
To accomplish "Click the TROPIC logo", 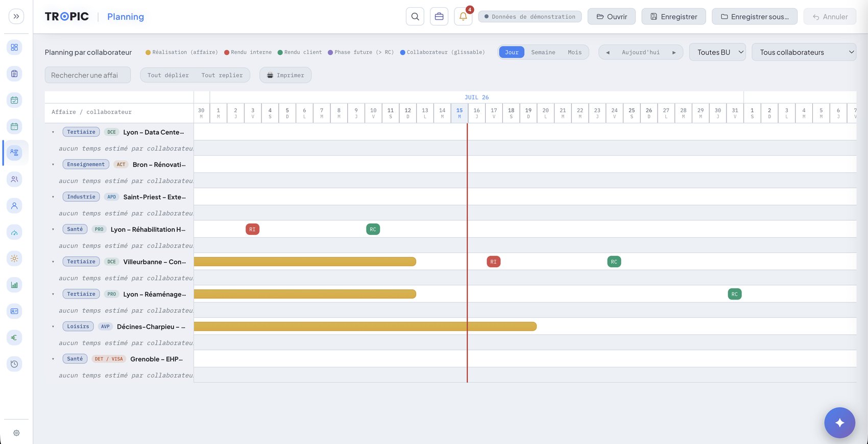I will (x=67, y=16).
